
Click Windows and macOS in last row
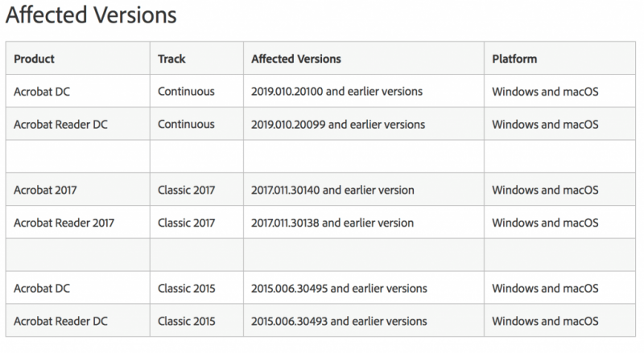[x=545, y=321]
